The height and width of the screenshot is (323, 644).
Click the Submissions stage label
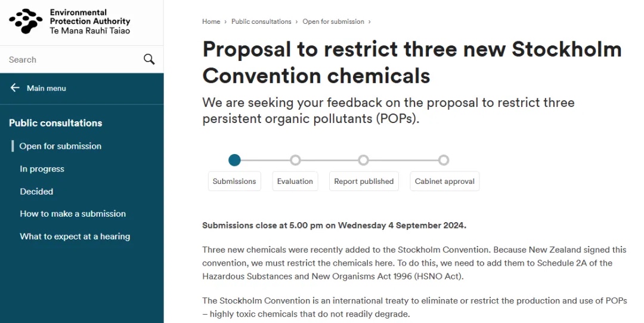click(x=234, y=182)
